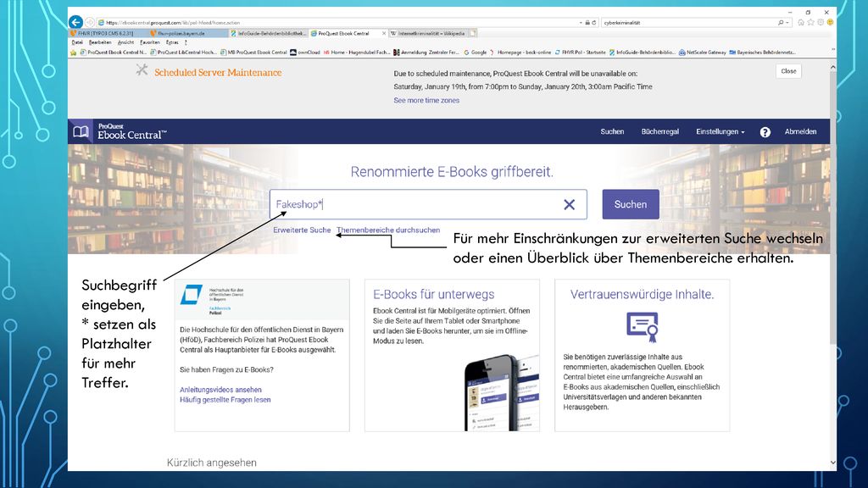Click Häufig gestellte Fragen lesen link
This screenshot has height=488, width=868.
[x=225, y=400]
